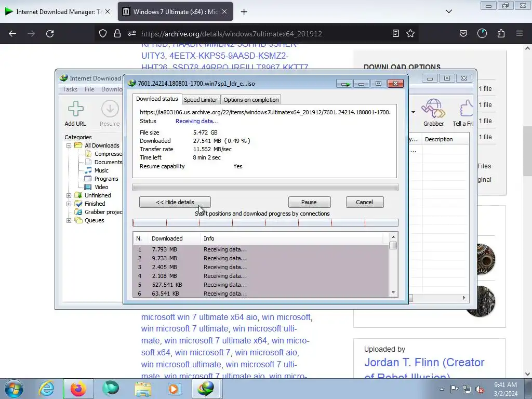Select the Documents category in the tree

pos(108,162)
